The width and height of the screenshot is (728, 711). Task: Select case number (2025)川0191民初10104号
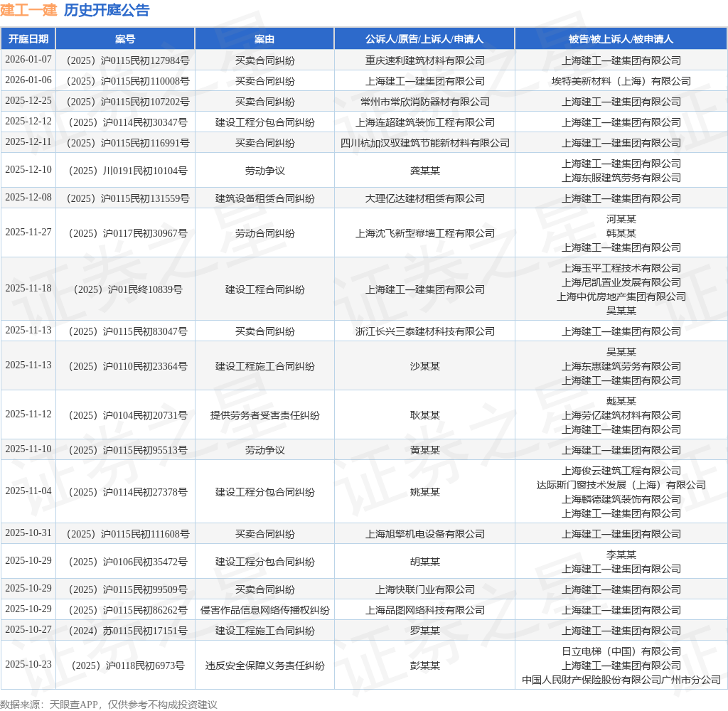(128, 171)
